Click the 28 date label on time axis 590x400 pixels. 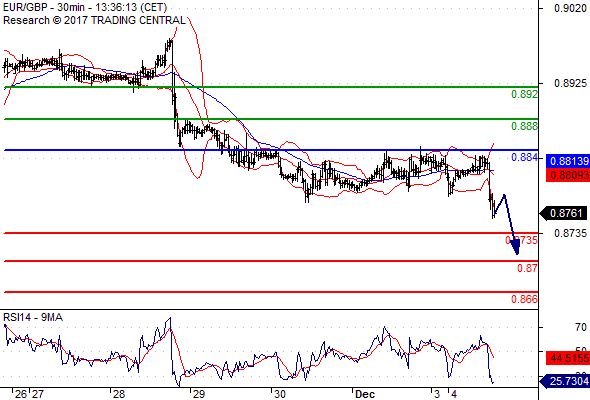tap(119, 394)
